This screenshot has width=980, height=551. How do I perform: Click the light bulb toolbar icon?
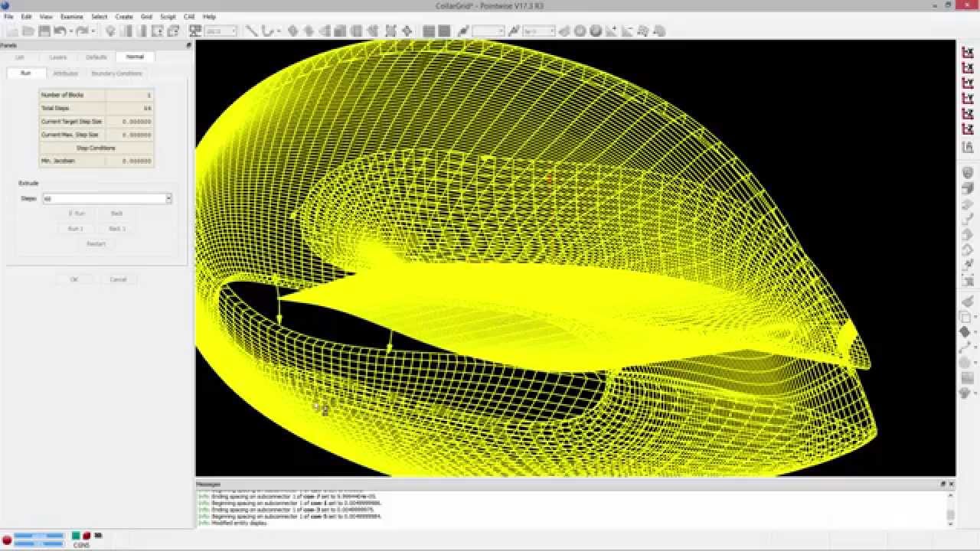click(110, 31)
